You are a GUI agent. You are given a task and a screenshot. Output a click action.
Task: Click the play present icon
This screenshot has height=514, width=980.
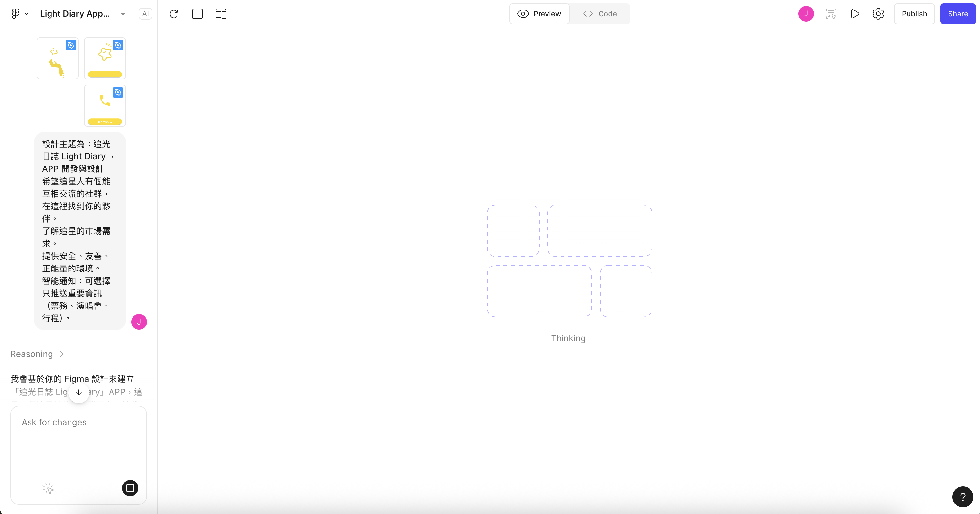coord(855,14)
